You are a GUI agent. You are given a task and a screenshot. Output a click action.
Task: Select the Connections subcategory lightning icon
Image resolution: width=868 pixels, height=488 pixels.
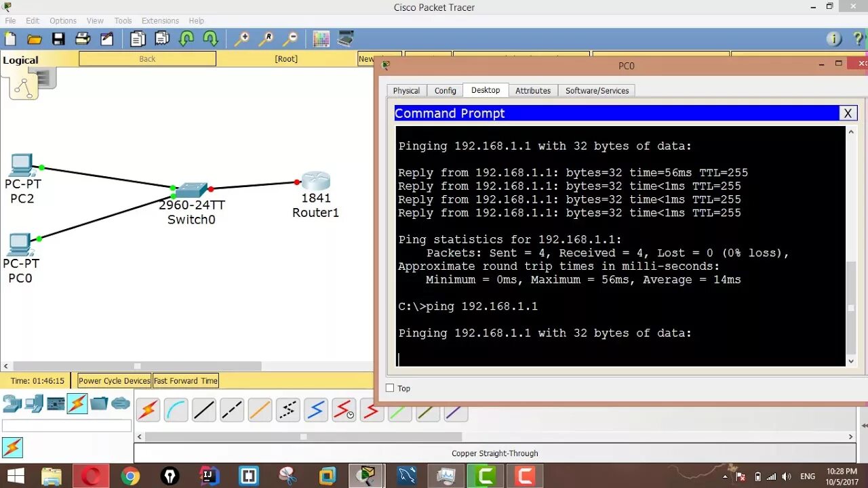click(12, 447)
